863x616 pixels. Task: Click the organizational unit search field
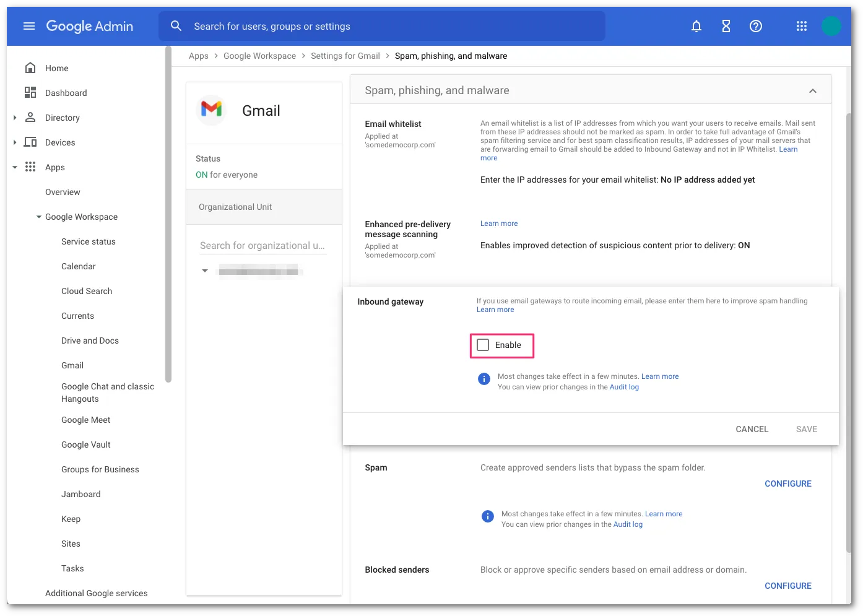[x=262, y=245]
